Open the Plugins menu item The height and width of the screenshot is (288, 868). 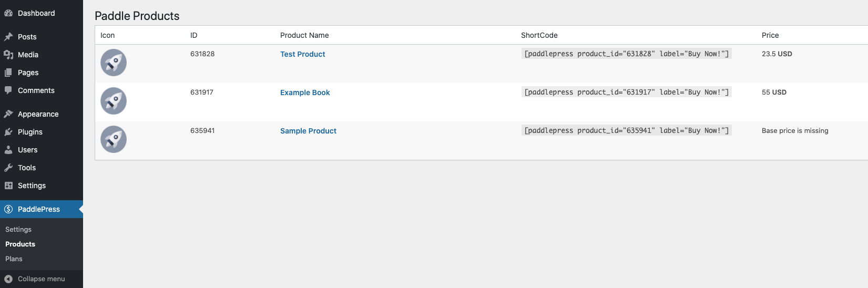point(42,132)
